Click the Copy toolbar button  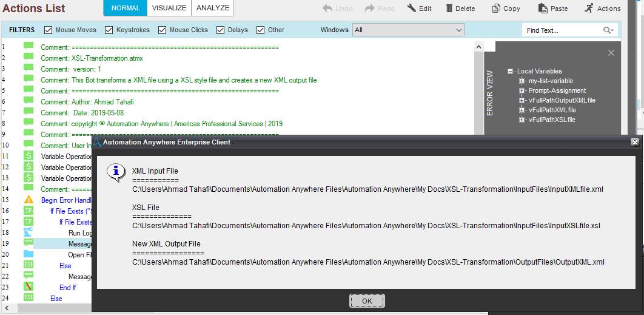coord(506,8)
